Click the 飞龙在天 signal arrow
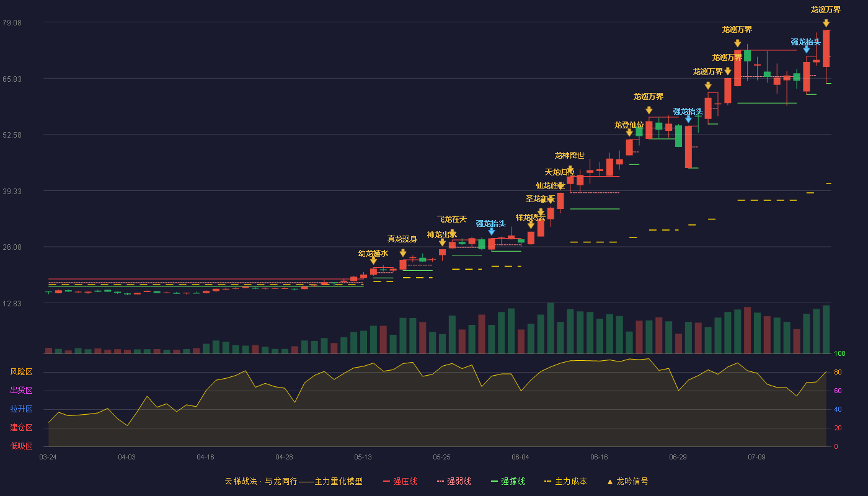This screenshot has height=496, width=868. [453, 234]
